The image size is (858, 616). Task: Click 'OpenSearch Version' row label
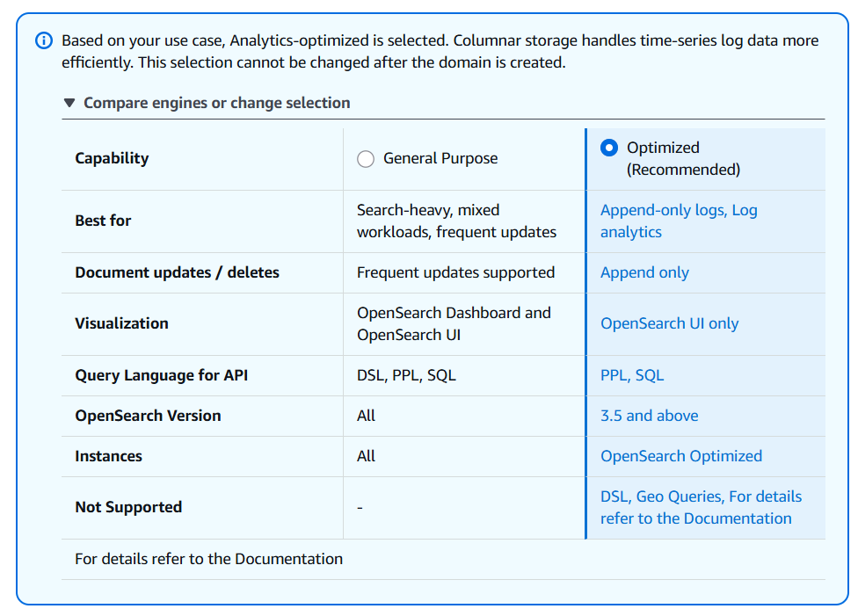point(148,416)
